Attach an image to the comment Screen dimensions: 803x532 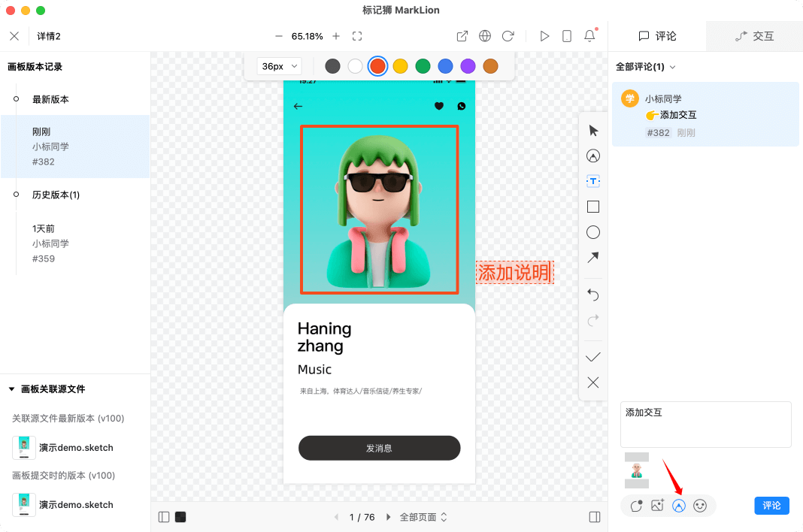(657, 506)
